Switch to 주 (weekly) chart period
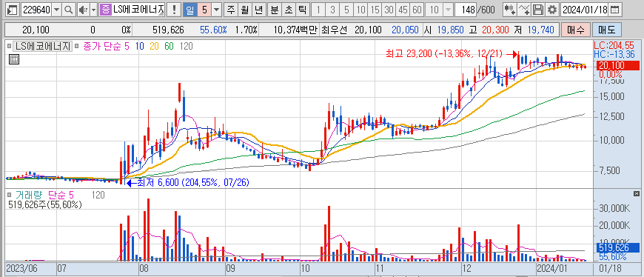644x277 pixels. coord(231,10)
